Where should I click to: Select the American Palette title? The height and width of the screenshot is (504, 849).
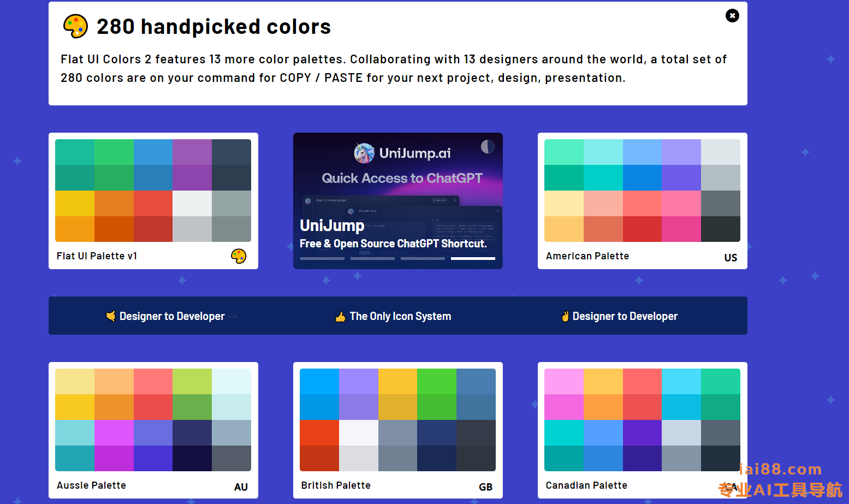click(587, 256)
